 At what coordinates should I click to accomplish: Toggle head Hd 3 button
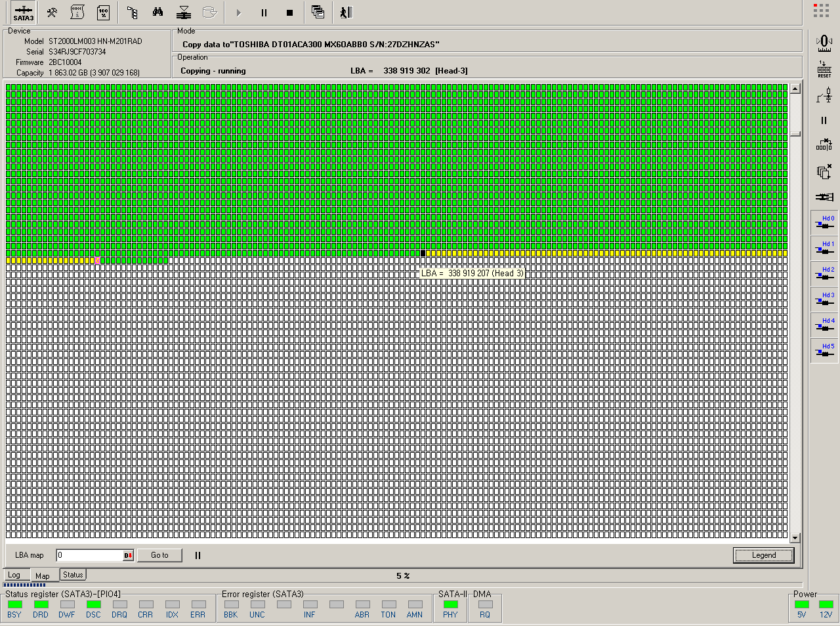pyautogui.click(x=824, y=299)
